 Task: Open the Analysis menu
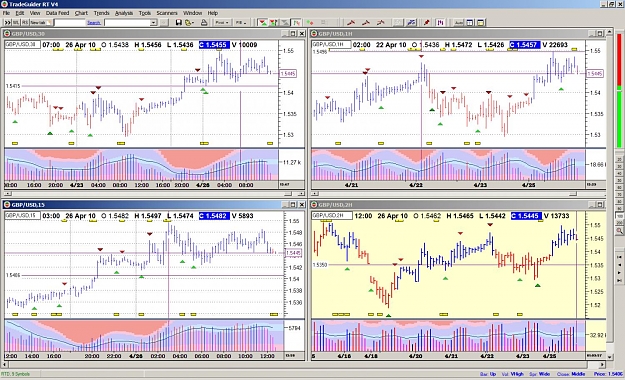(x=124, y=13)
